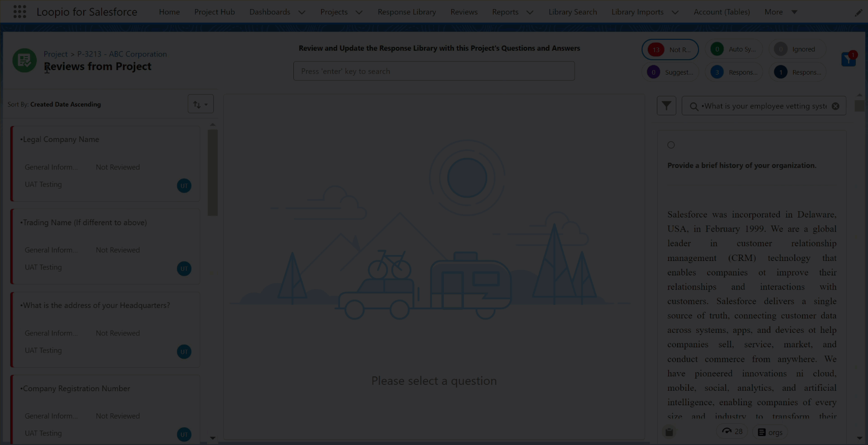Viewport: 868px width, 445px height.
Task: Expand the Reports menu chevron
Action: (530, 12)
